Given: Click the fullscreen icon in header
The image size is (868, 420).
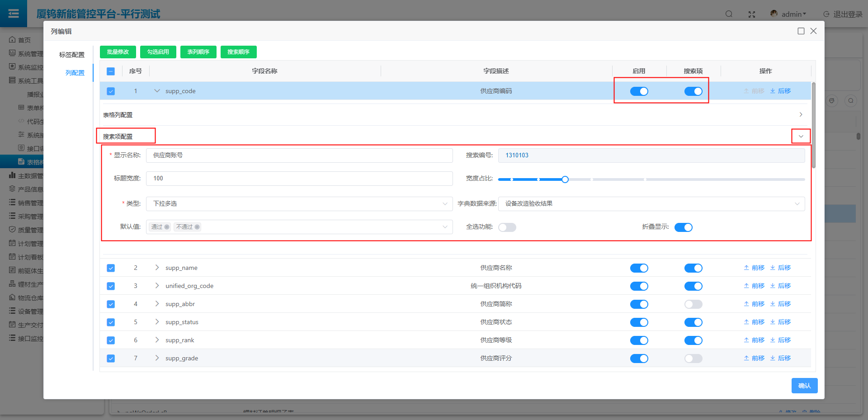Looking at the screenshot, I should [x=752, y=14].
